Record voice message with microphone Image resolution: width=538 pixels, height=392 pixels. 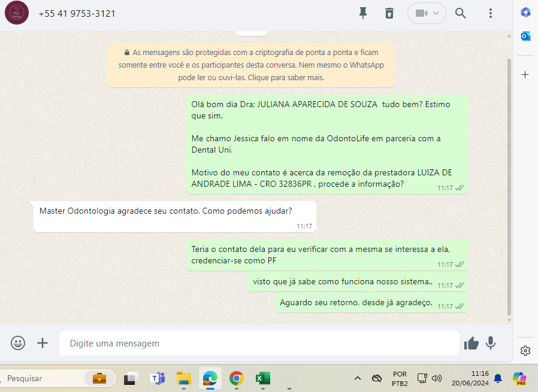click(491, 343)
